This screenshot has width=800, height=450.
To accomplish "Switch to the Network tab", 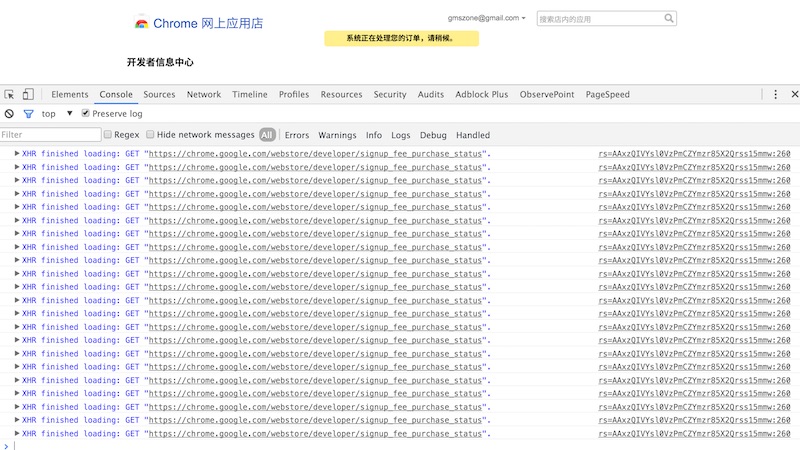I will pos(204,95).
